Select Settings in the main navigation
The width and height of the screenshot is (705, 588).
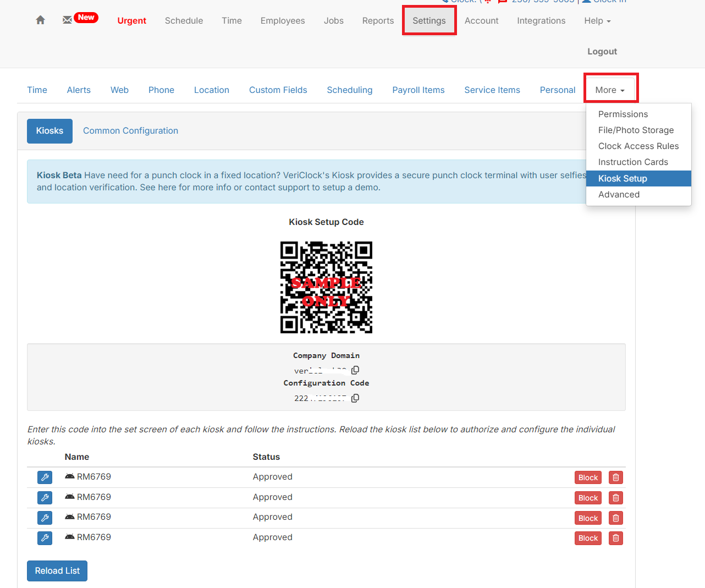(429, 21)
